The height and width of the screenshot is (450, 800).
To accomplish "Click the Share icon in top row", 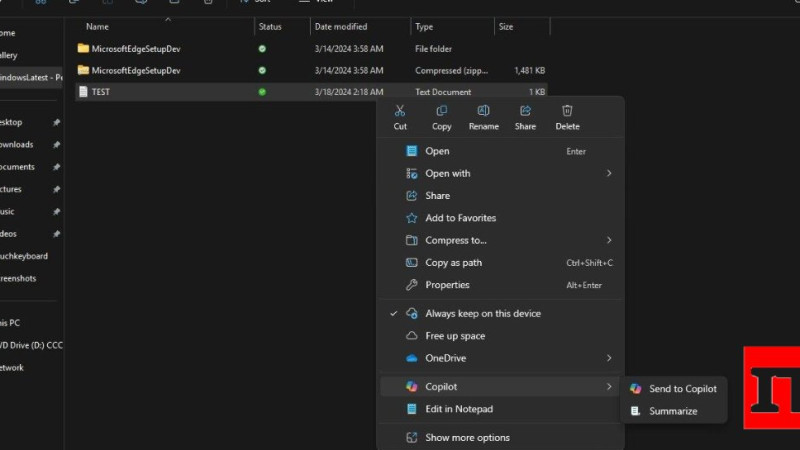I will tap(525, 111).
